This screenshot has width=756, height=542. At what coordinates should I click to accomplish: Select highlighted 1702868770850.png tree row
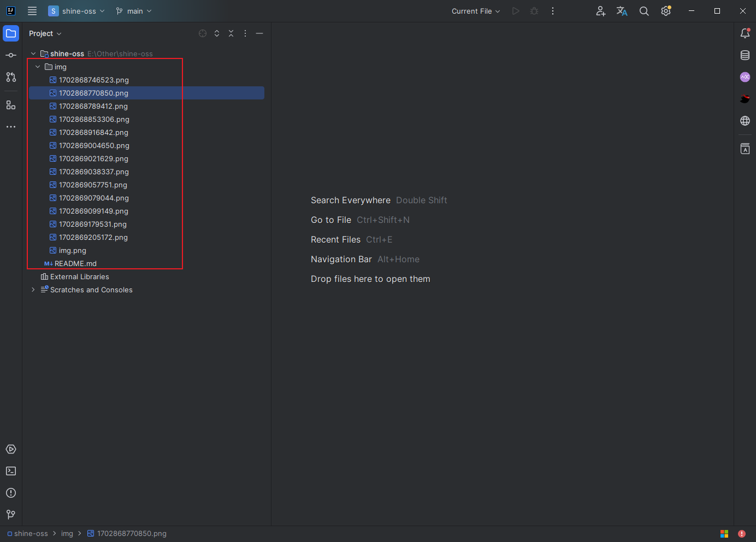pyautogui.click(x=146, y=93)
